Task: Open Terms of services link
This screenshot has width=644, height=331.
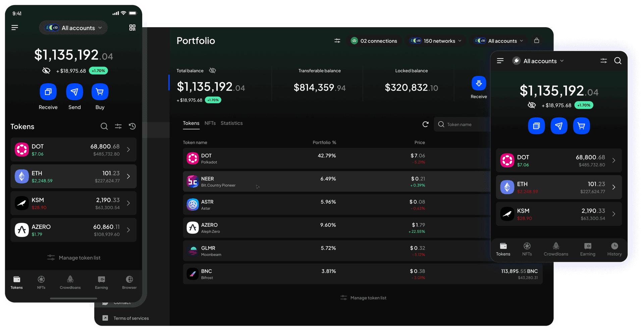Action: tap(131, 318)
